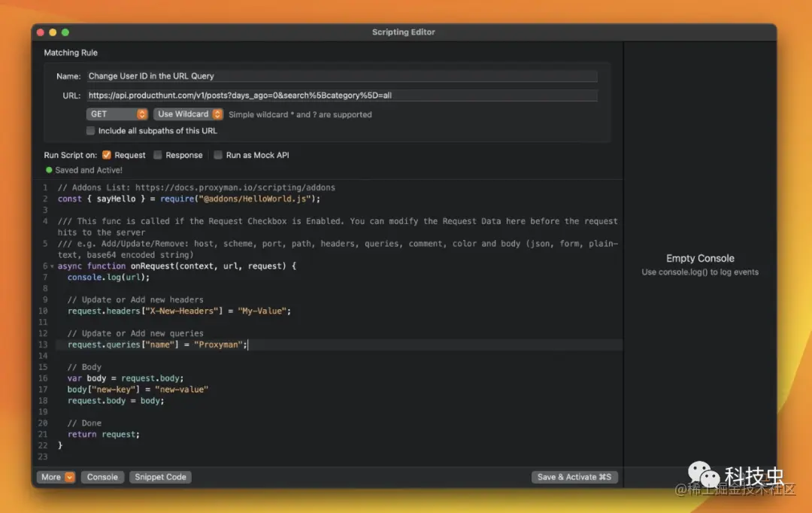
Task: Open the More dropdown menu
Action: pyautogui.click(x=56, y=477)
